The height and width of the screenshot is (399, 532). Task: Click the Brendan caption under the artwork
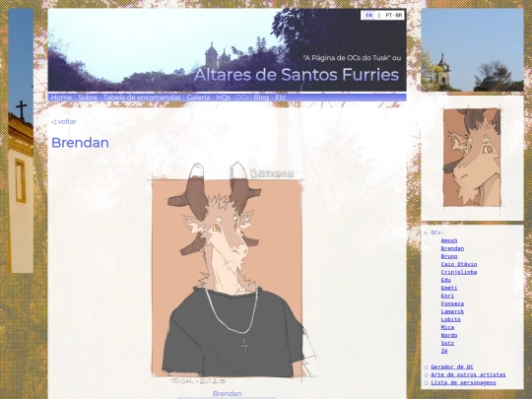(x=227, y=393)
